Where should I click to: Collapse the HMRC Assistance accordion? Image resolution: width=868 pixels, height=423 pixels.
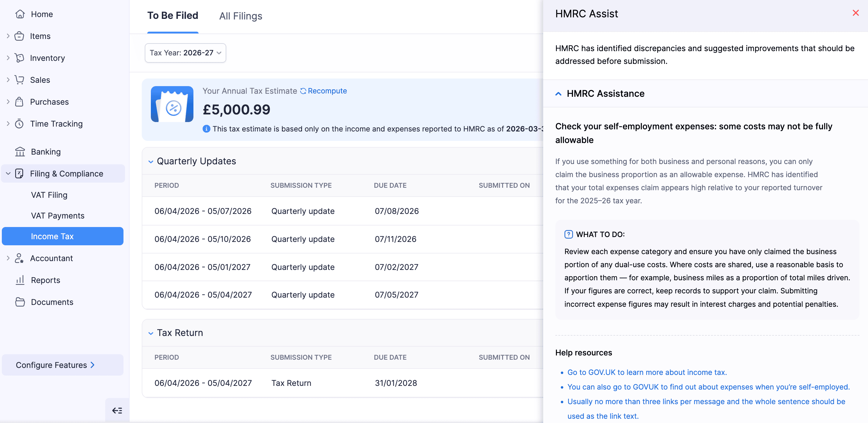coord(558,94)
